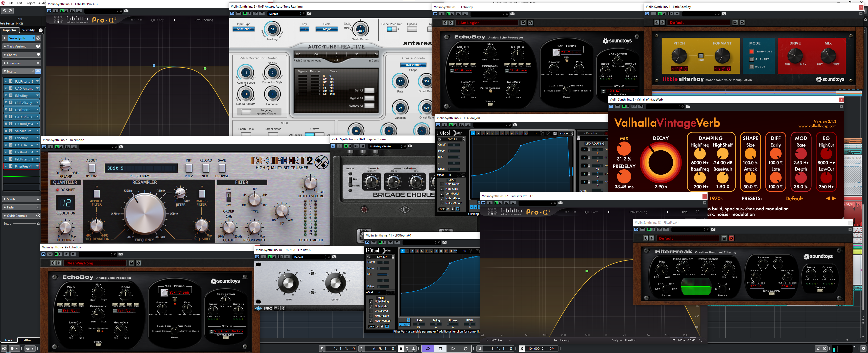Enable ROBOT mode in LittleAlterBoy
The width and height of the screenshot is (868, 353).
752,67
